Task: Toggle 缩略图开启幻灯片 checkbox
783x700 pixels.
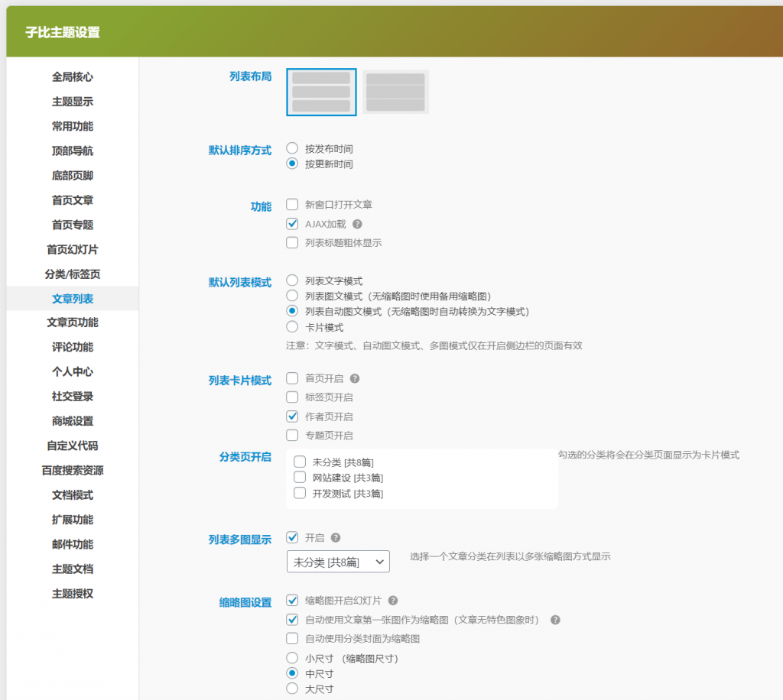Action: coord(292,601)
